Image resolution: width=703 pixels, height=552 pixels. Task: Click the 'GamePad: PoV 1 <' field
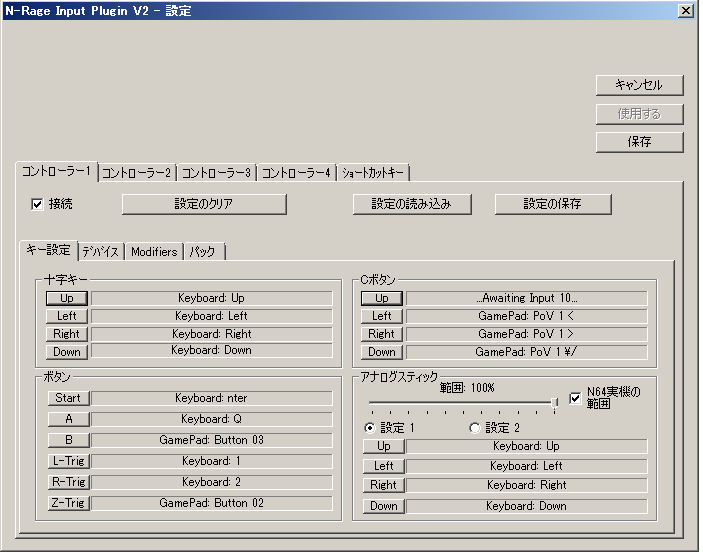coord(526,316)
